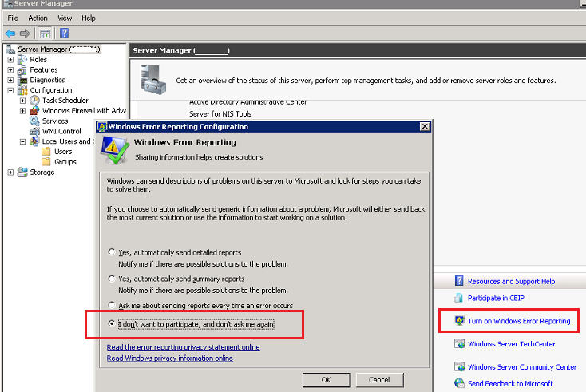Click the blue Help question mark toolbar icon
The height and width of the screenshot is (392, 586).
(x=65, y=34)
